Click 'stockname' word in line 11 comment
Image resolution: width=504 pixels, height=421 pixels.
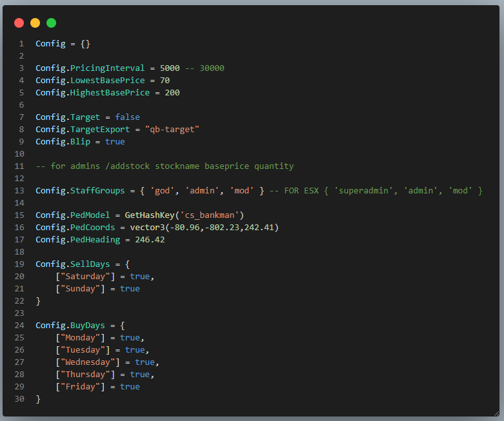coord(177,166)
